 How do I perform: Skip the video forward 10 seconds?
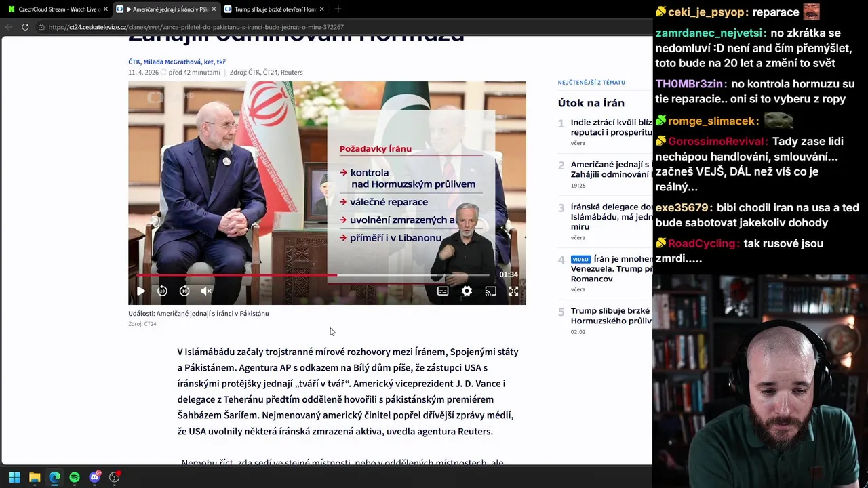[x=184, y=291]
